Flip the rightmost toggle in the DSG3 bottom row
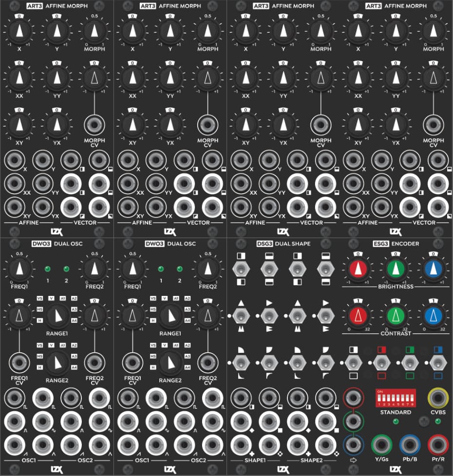 click(326, 363)
